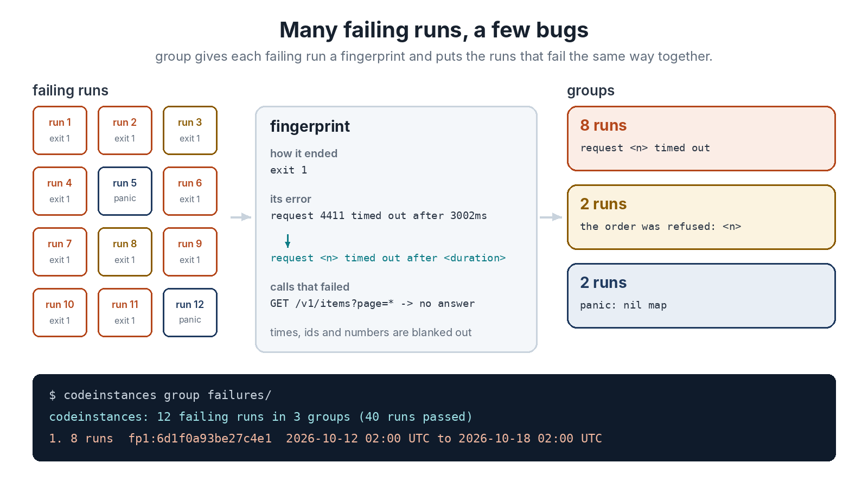Image resolution: width=868 pixels, height=488 pixels.
Task: Select the run 8 card
Action: 125,252
